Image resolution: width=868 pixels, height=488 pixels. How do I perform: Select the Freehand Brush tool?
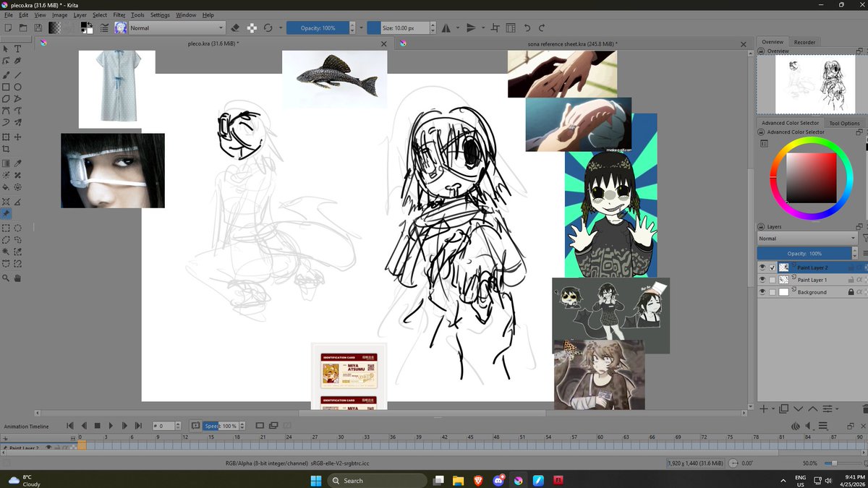point(6,74)
